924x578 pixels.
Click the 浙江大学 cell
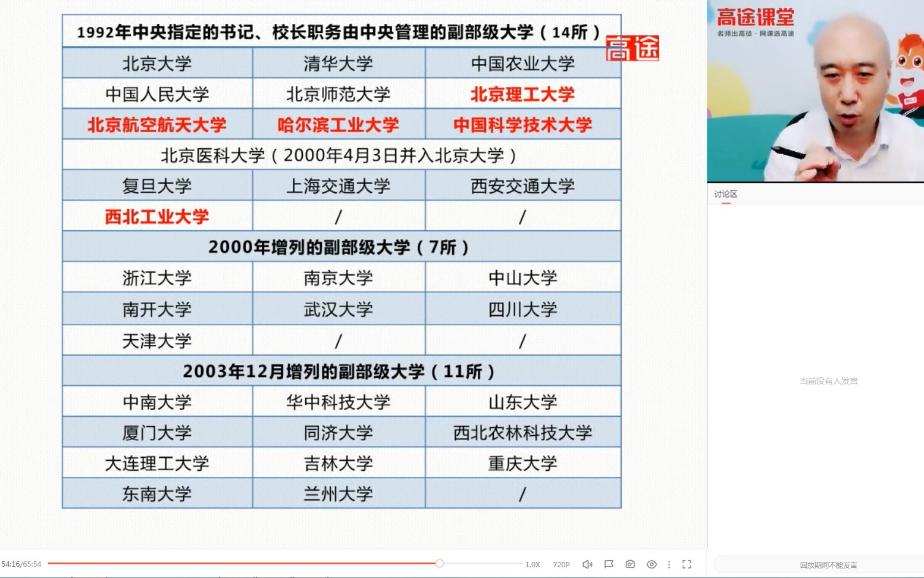coord(157,277)
